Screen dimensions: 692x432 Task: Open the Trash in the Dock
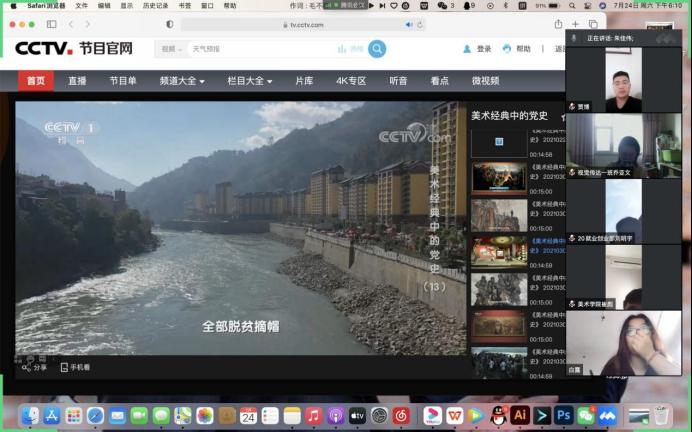tap(661, 416)
